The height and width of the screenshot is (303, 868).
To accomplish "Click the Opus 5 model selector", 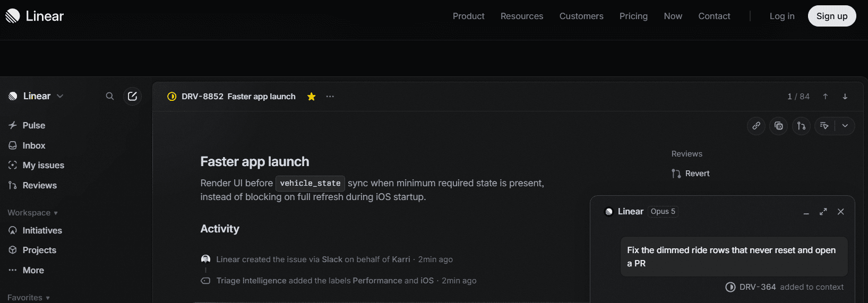I will [x=663, y=211].
